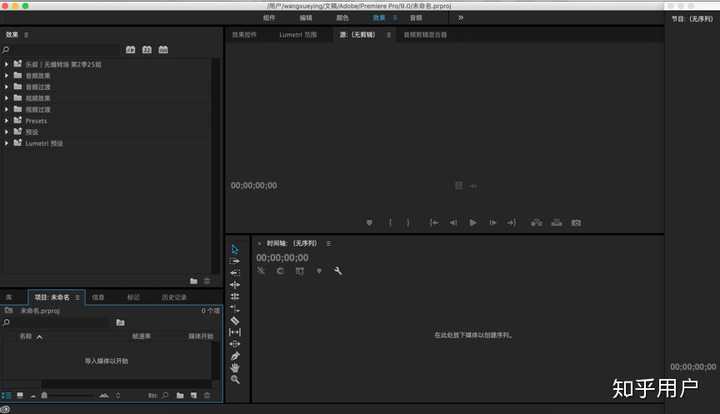Viewport: 720px width, 414px height.
Task: Click Mark In in the source monitor
Action: click(x=390, y=223)
